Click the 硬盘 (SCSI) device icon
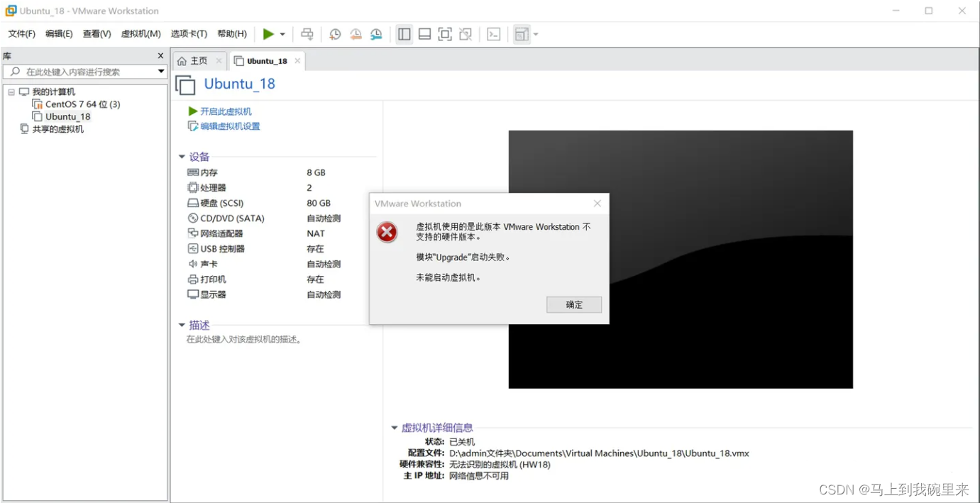Screen dimensions: 980x503 [193, 203]
